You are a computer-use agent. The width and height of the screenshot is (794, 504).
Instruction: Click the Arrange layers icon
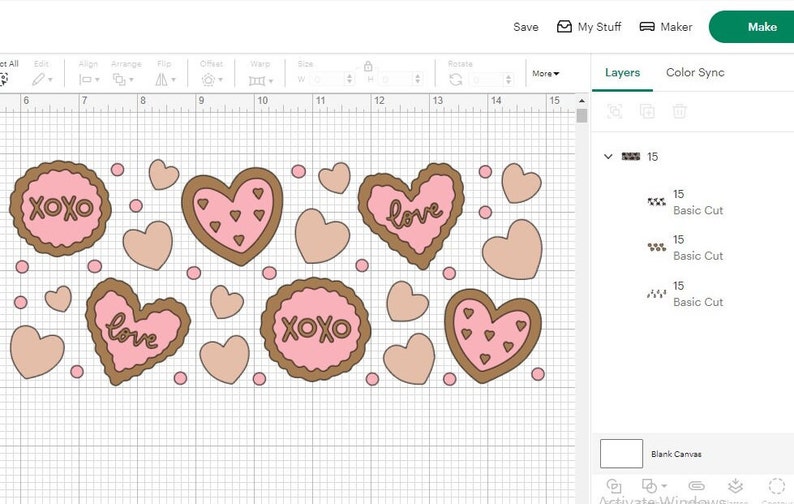pos(119,80)
